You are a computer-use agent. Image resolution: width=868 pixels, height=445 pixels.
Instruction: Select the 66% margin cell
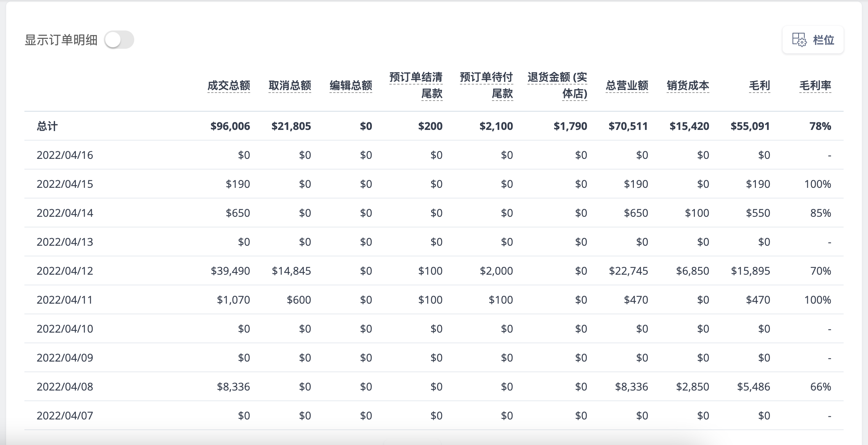tap(821, 387)
